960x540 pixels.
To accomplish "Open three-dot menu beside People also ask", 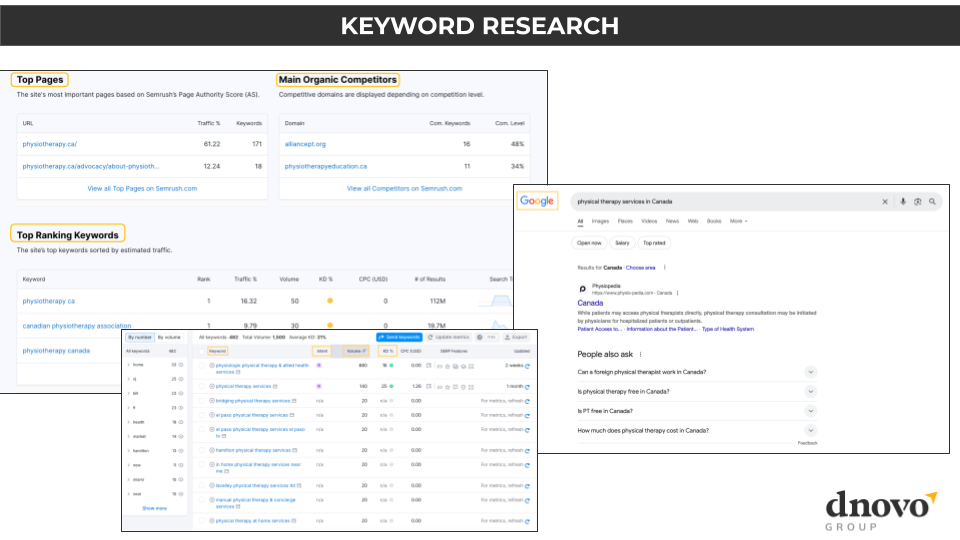I will point(640,354).
